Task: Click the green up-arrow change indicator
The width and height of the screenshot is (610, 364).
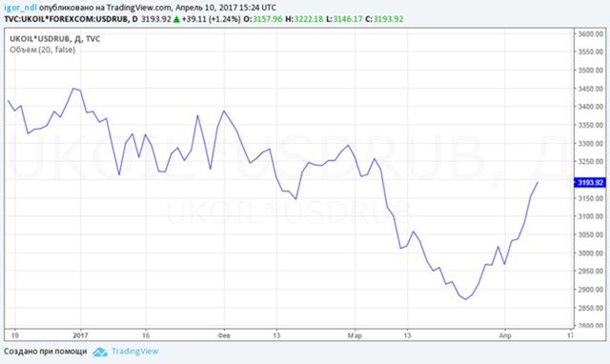Action: pyautogui.click(x=176, y=19)
